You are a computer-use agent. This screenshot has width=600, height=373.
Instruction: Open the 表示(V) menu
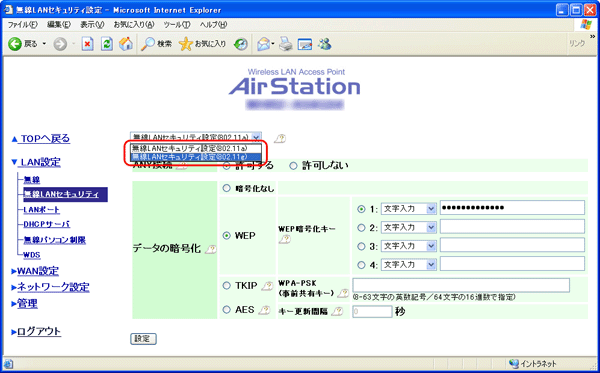pyautogui.click(x=92, y=25)
